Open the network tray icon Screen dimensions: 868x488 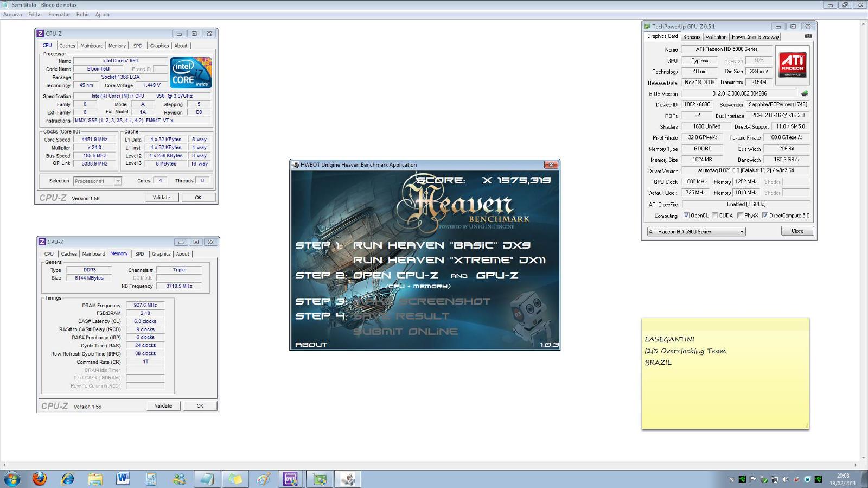(x=775, y=479)
